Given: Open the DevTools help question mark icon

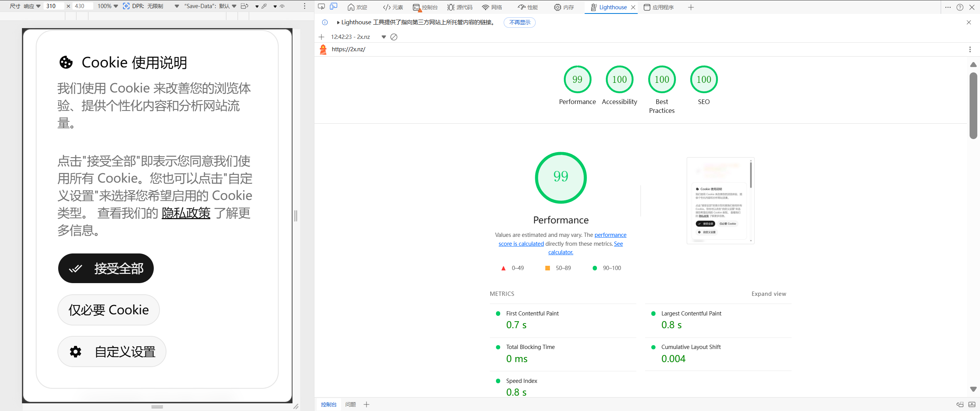Looking at the screenshot, I should click(x=960, y=7).
